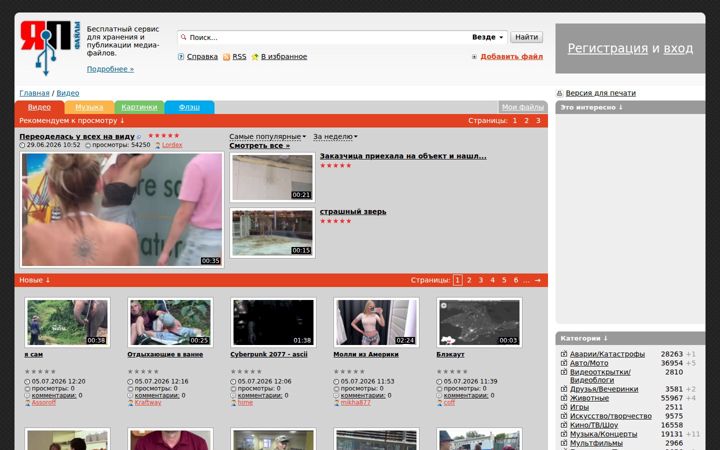The image size is (720, 450).
Task: Open the large featured video thumbnail
Action: coord(122,210)
